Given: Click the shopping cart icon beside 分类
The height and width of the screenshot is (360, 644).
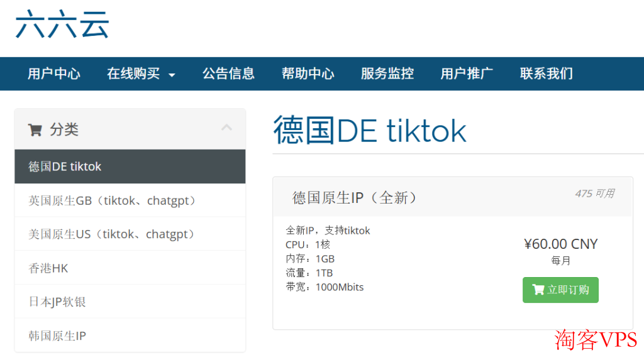Looking at the screenshot, I should coord(35,130).
